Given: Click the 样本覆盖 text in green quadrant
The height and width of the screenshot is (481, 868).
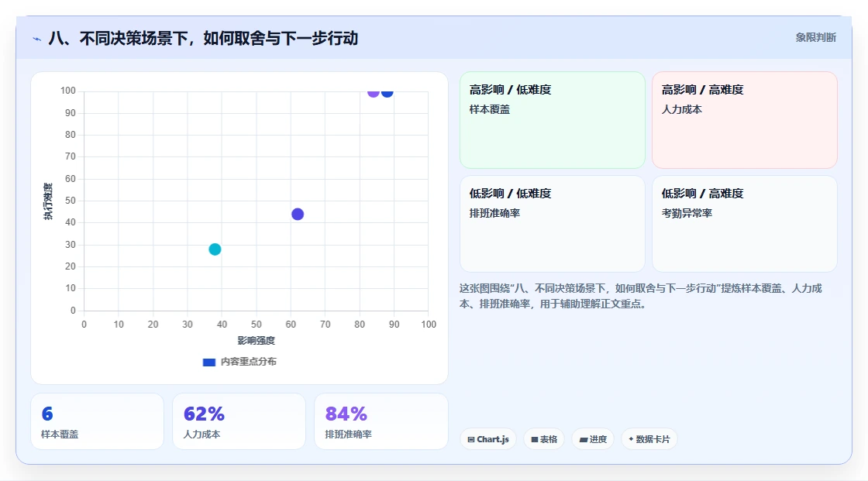Looking at the screenshot, I should pos(489,109).
